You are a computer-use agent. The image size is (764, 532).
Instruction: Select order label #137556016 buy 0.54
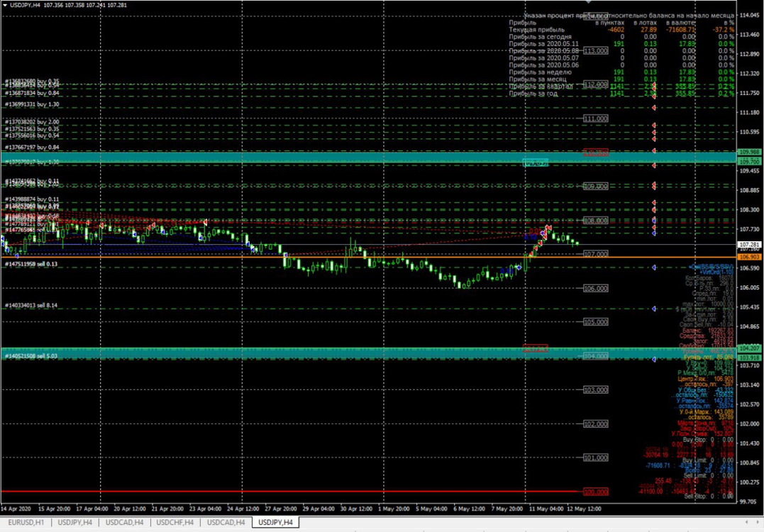pos(32,135)
